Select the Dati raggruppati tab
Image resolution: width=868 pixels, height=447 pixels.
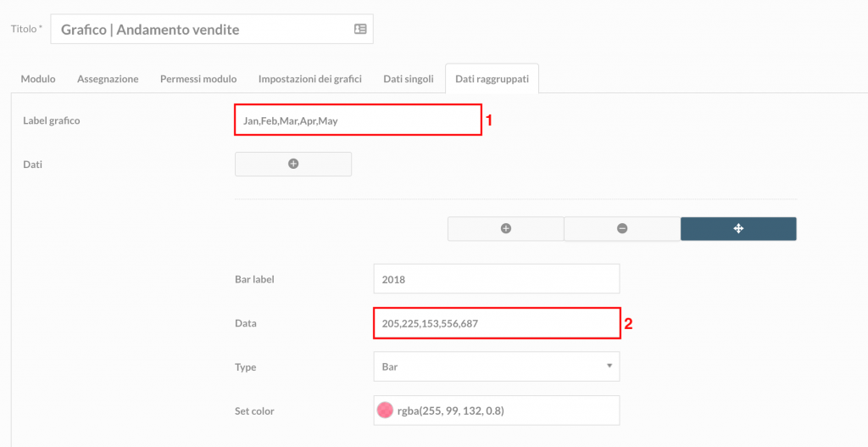(x=492, y=79)
